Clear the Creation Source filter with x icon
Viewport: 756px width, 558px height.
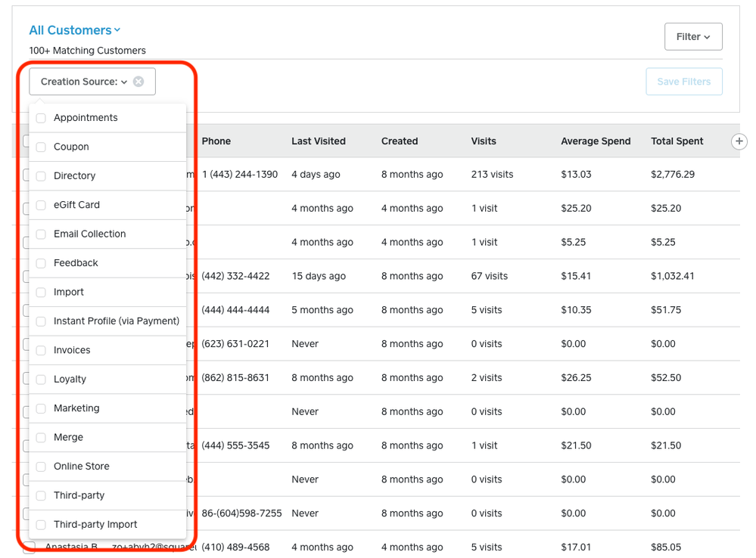click(x=138, y=82)
